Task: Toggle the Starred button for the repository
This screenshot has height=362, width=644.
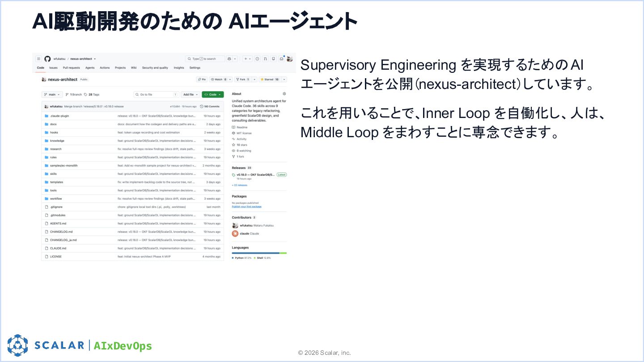Action: click(270, 80)
